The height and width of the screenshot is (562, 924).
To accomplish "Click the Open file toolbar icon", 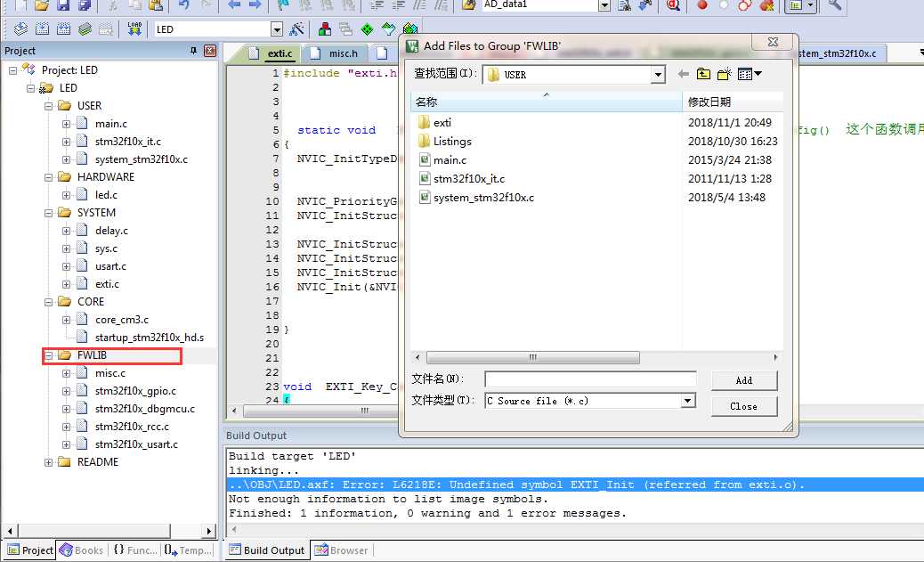I will coord(41,5).
